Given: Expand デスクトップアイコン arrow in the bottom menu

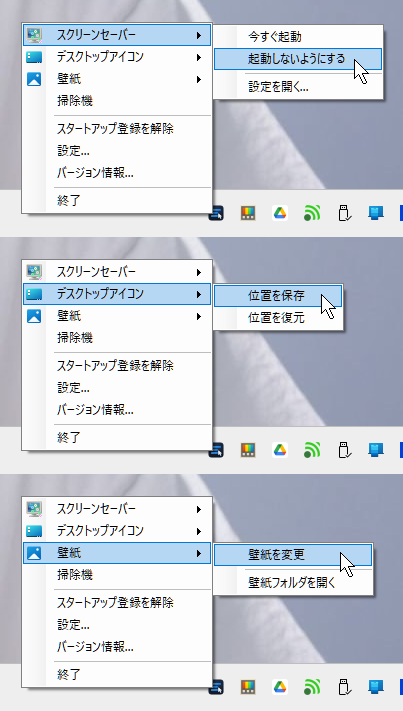Looking at the screenshot, I should click(x=199, y=531).
